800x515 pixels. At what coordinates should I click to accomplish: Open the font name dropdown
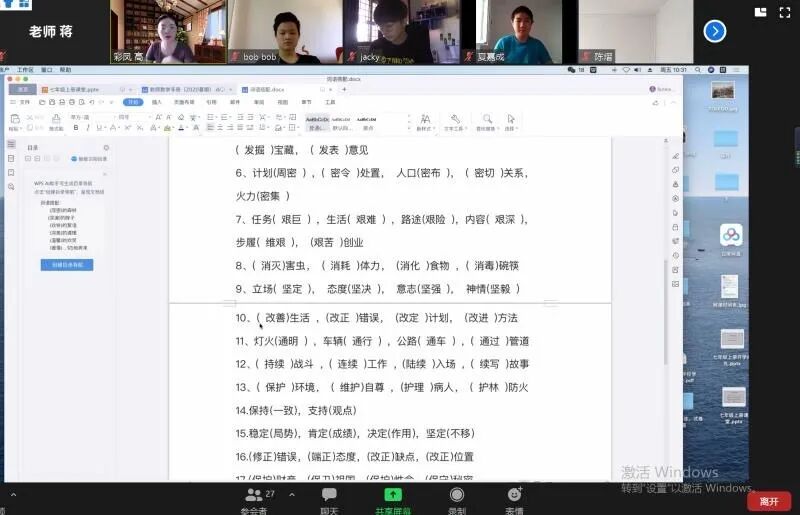click(92, 117)
